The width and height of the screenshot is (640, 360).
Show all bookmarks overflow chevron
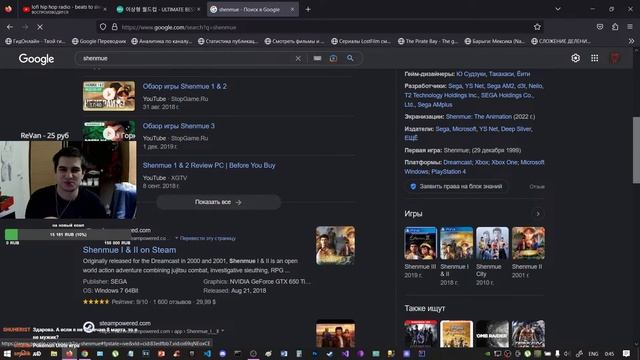point(631,41)
